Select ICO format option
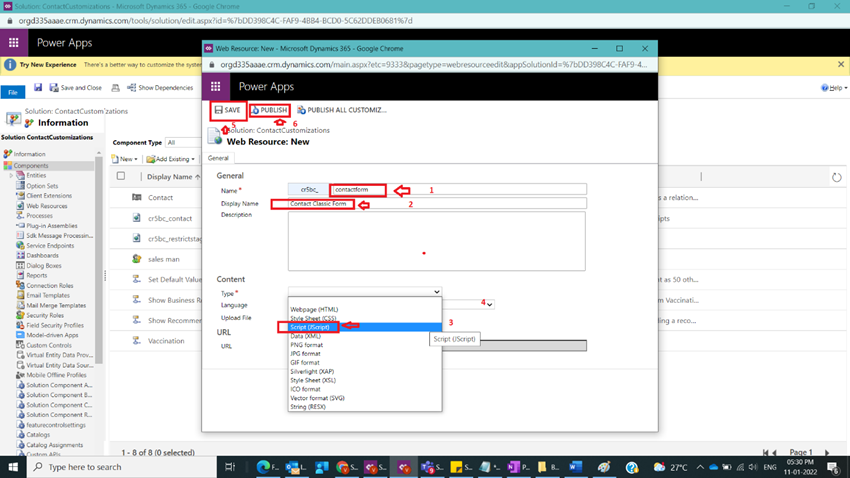This screenshot has height=478, width=850. [x=305, y=389]
